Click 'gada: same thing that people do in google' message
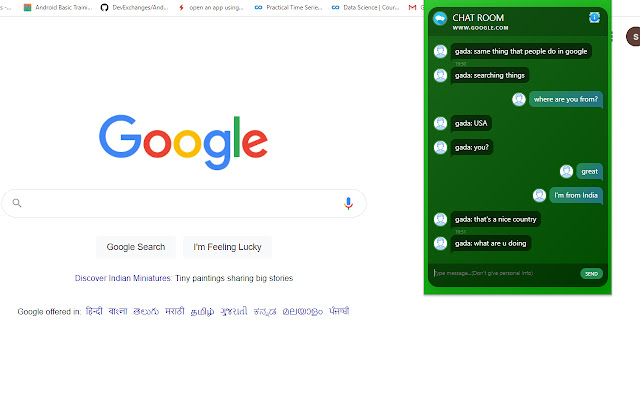640x400 pixels. click(x=521, y=51)
